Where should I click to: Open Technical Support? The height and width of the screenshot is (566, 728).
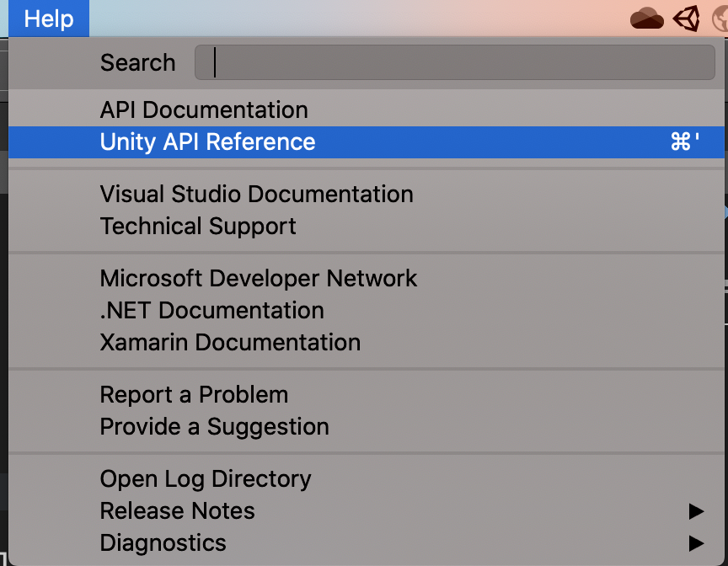coord(198,227)
